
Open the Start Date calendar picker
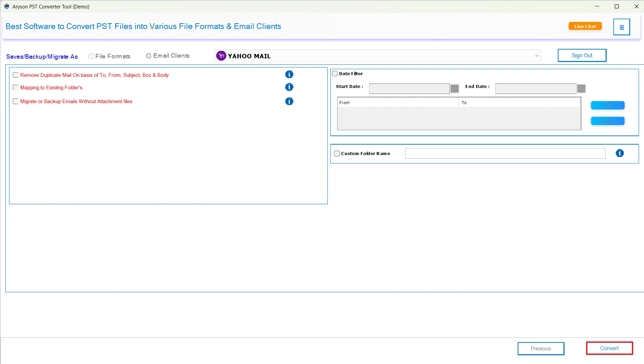455,88
